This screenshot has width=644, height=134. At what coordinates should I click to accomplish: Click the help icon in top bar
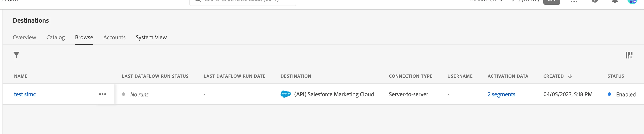click(595, 1)
